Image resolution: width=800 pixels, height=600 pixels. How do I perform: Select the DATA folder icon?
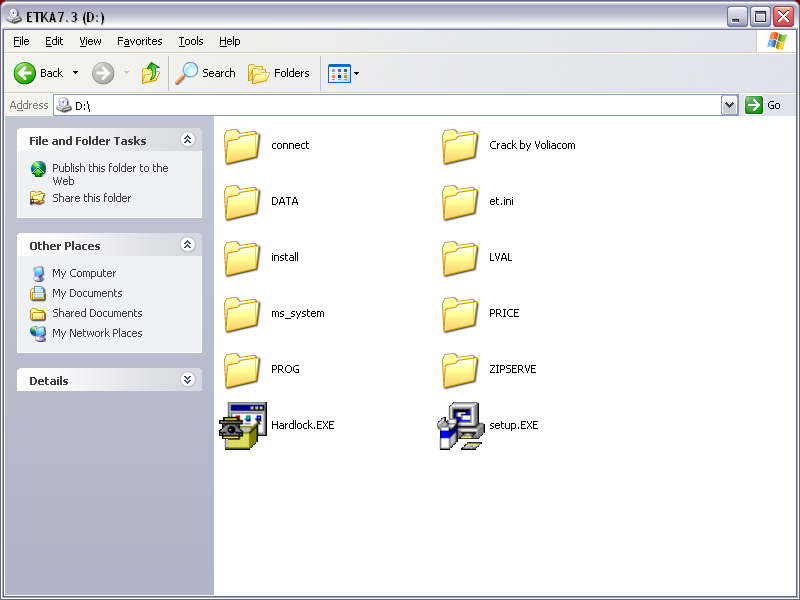242,202
